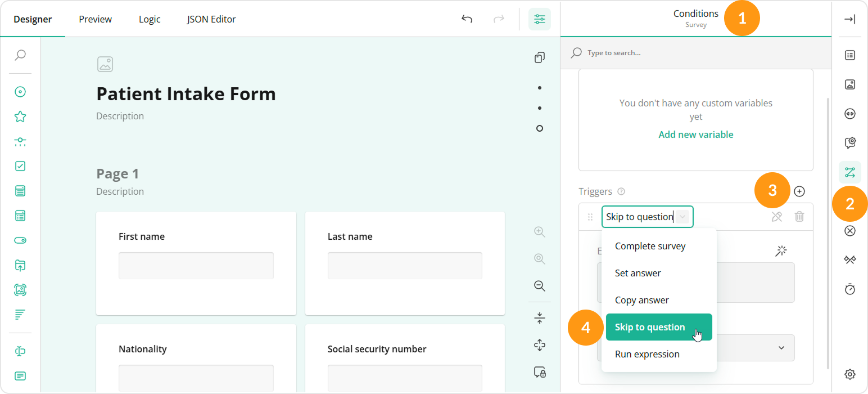Zoom in using the magnifier plus icon
The width and height of the screenshot is (868, 394).
point(539,231)
